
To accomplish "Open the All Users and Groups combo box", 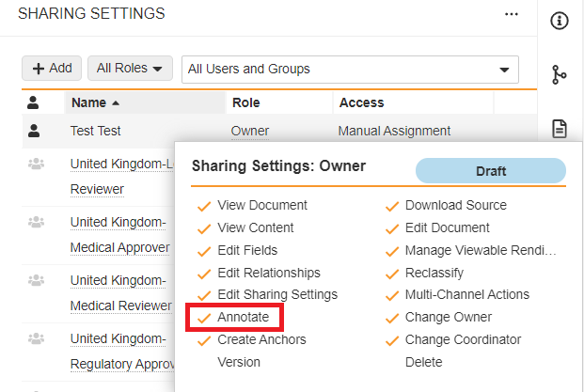I will tap(349, 69).
